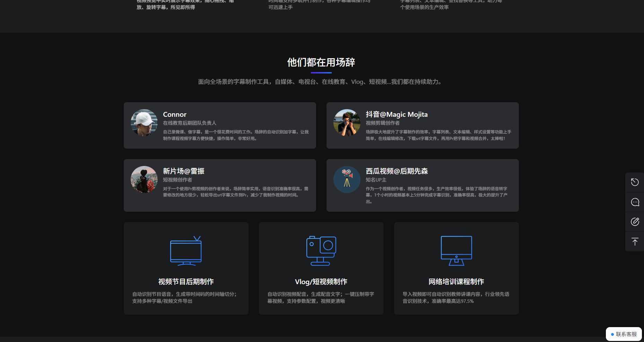Image resolution: width=644 pixels, height=342 pixels.
Task: Open the chat bubble icon in sidebar
Action: pos(635,202)
